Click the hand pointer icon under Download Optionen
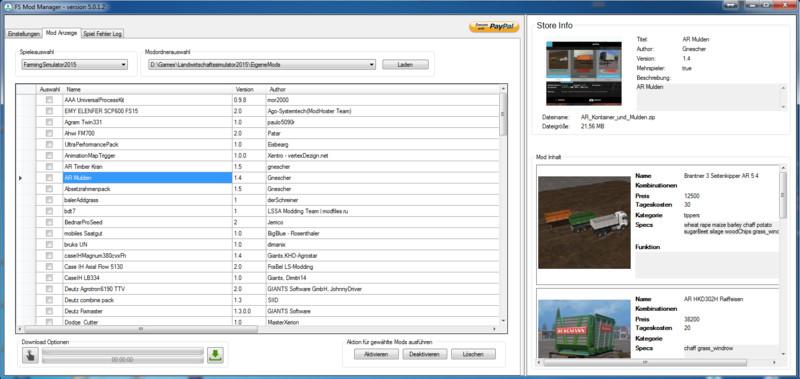 pos(30,356)
